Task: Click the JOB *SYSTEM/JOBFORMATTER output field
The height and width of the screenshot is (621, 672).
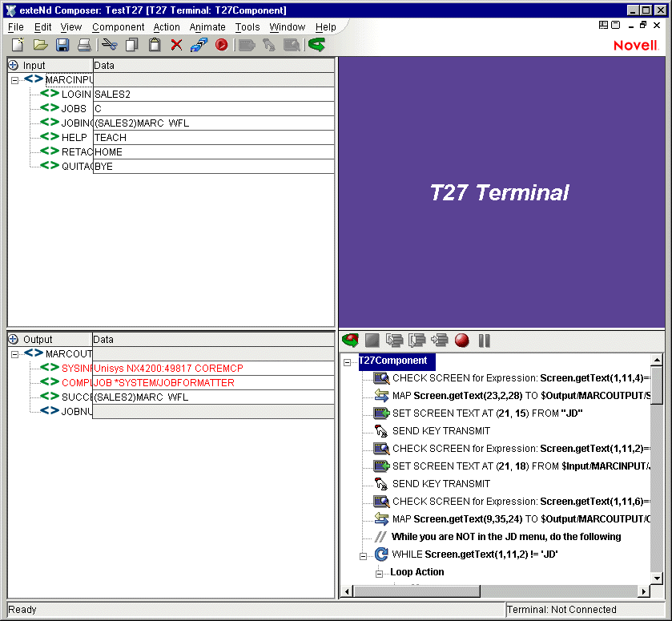Action: click(x=213, y=383)
